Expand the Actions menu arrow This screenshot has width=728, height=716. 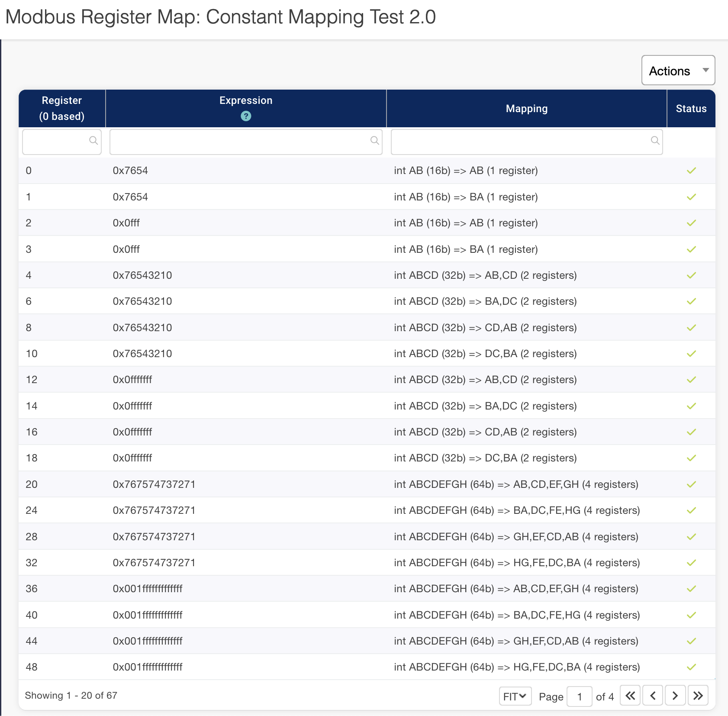click(x=705, y=70)
